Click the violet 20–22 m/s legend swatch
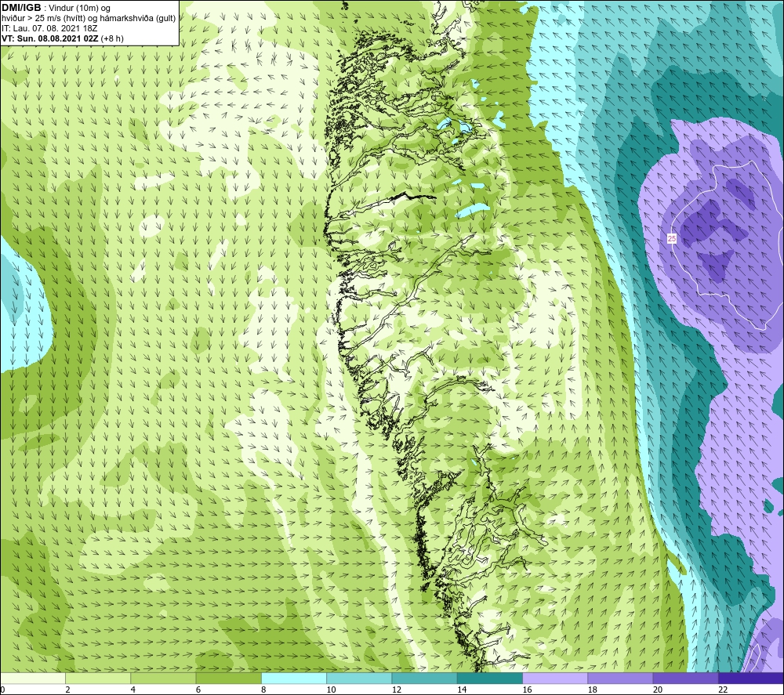 (x=685, y=678)
